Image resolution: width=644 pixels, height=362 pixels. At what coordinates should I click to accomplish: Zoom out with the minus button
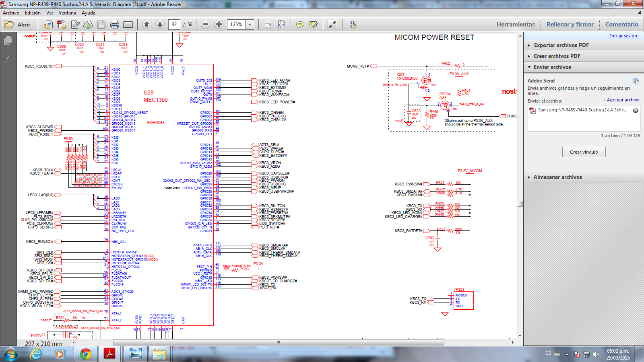point(205,25)
